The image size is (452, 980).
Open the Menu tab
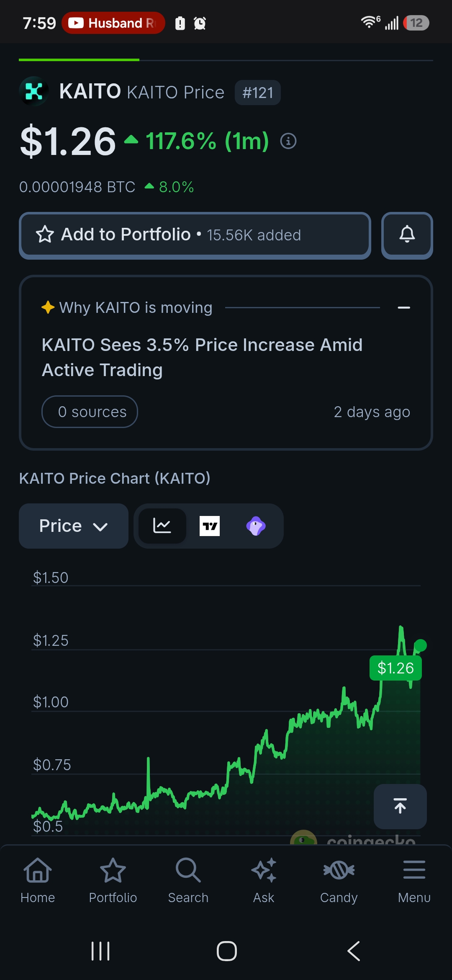414,880
